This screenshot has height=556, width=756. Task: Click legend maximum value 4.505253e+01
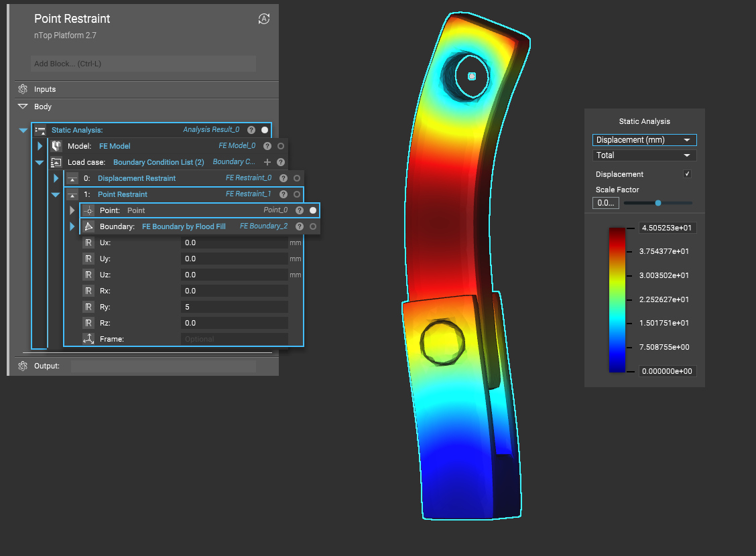[668, 228]
